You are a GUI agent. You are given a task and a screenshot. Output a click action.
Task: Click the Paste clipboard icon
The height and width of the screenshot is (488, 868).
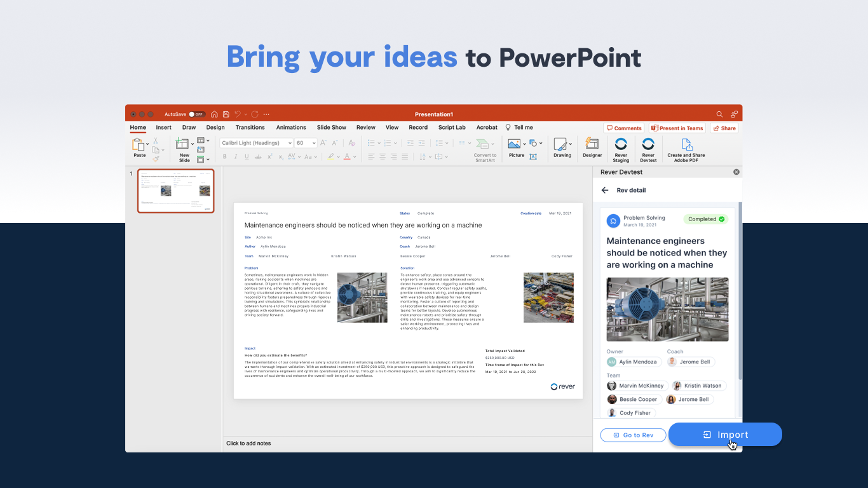[x=138, y=145]
